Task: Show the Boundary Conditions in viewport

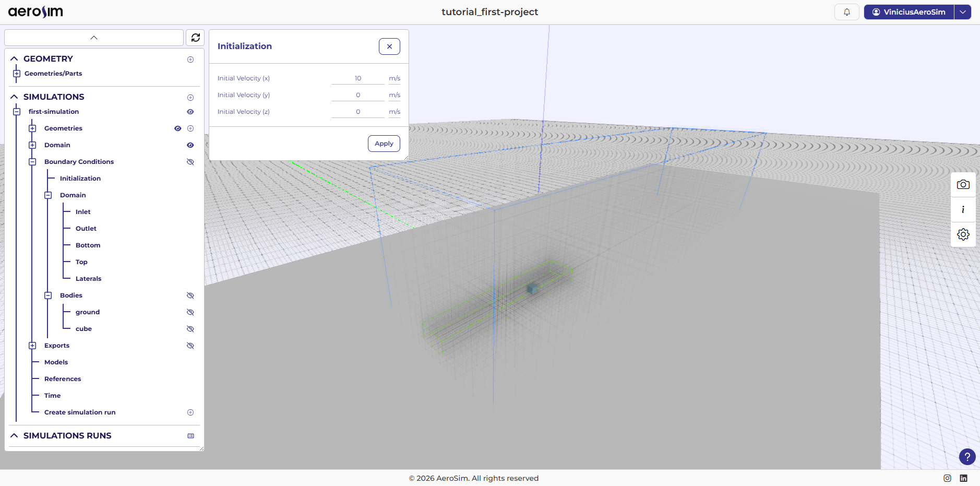Action: pos(190,161)
